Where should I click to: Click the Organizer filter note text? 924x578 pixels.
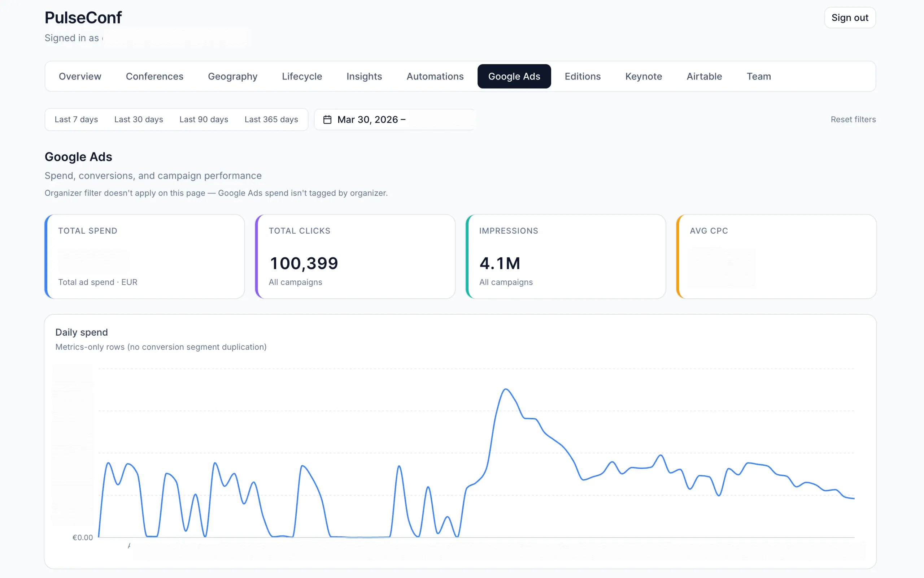point(216,193)
